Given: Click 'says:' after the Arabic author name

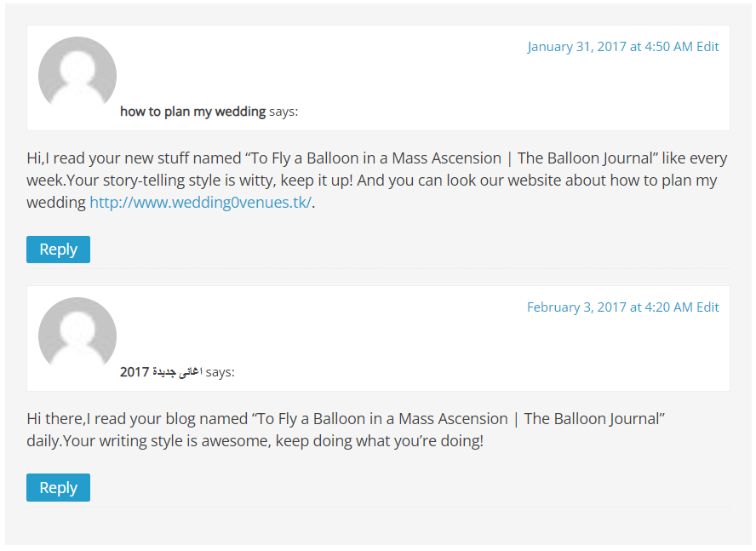Looking at the screenshot, I should [220, 372].
